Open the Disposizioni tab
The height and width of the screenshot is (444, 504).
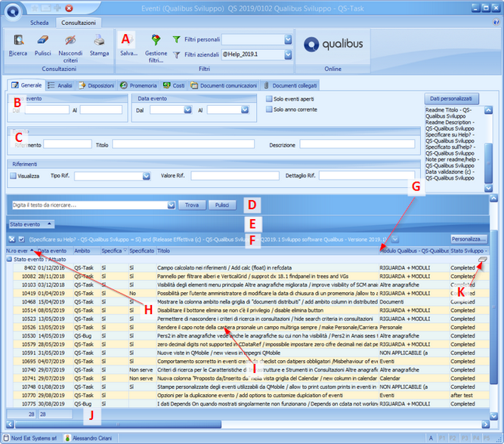coord(97,86)
